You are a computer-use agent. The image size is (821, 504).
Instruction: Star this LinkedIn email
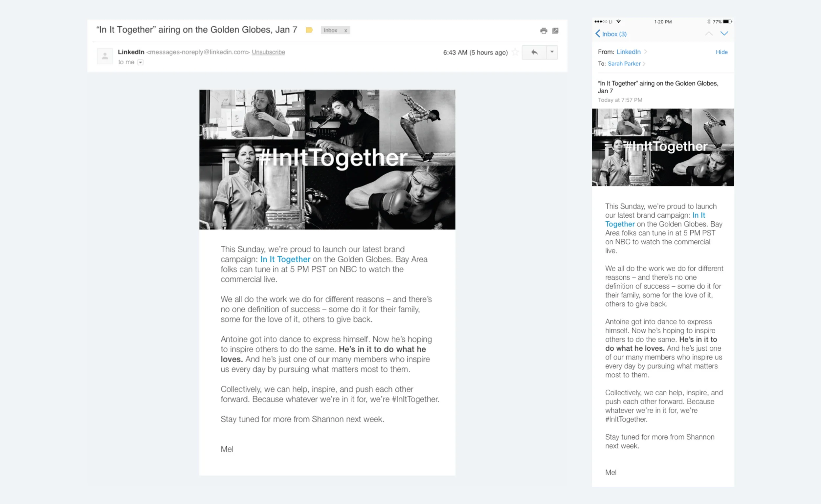click(515, 52)
